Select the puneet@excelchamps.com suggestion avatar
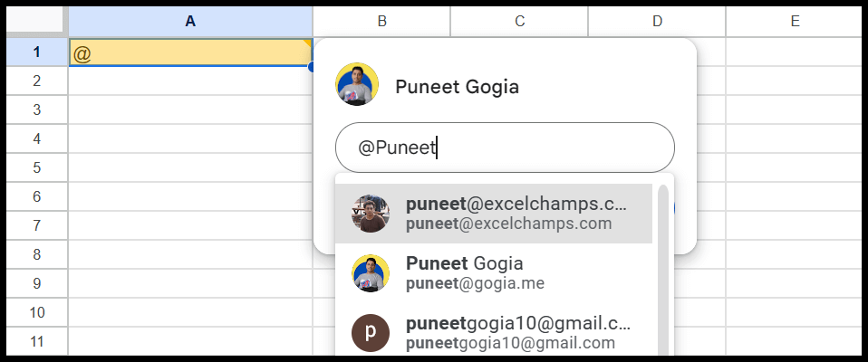868x362 pixels. [x=371, y=214]
